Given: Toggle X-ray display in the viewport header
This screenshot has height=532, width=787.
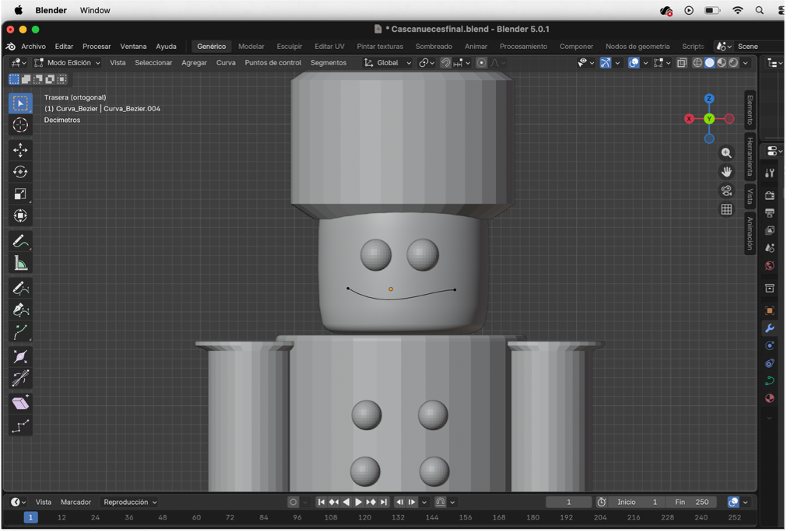Looking at the screenshot, I should 682,63.
